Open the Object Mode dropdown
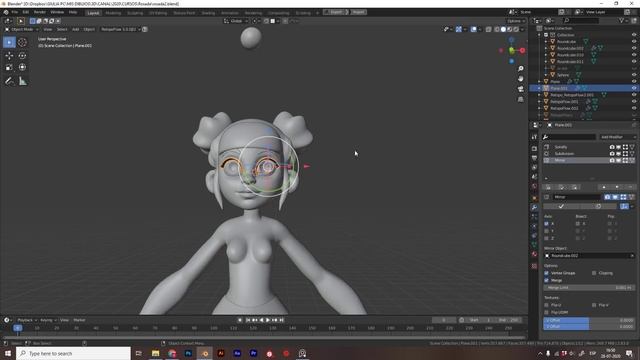 [x=22, y=29]
